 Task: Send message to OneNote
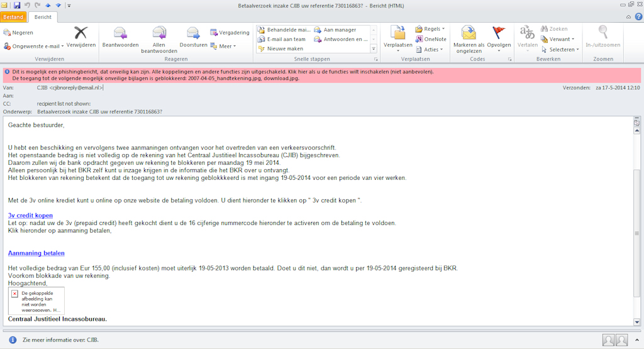coord(431,39)
